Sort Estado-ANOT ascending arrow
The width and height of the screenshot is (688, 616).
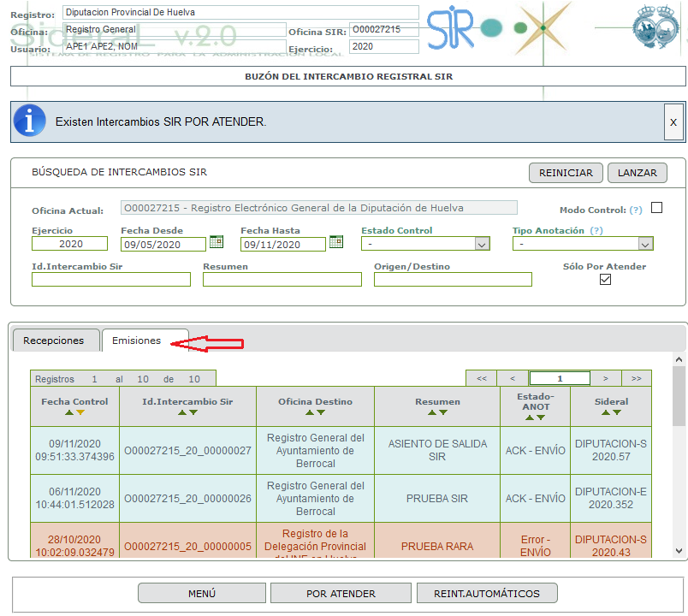click(x=530, y=418)
